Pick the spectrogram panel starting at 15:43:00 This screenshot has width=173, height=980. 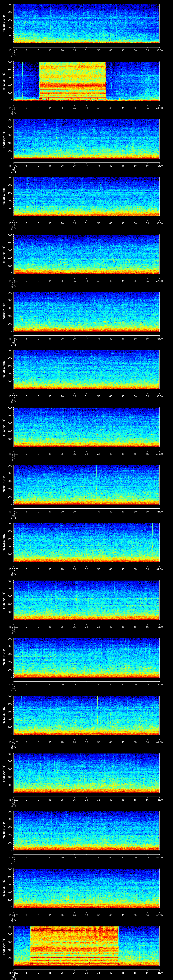[x=87, y=831]
